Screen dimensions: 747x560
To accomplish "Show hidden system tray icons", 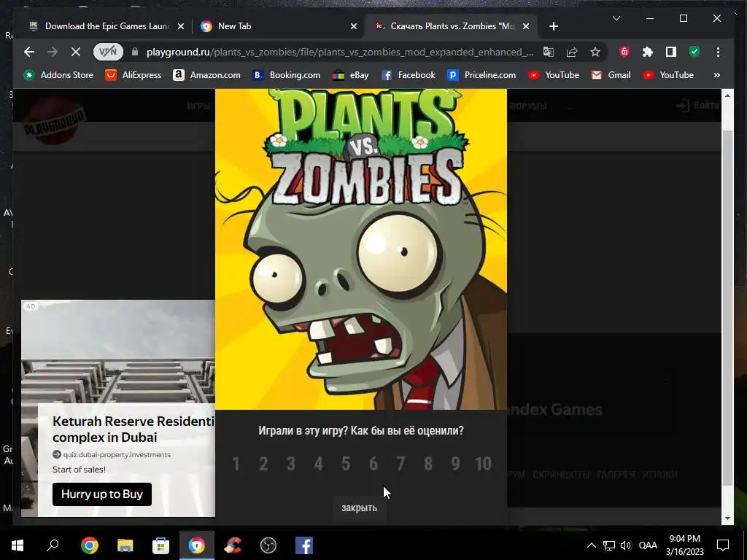I will [591, 545].
